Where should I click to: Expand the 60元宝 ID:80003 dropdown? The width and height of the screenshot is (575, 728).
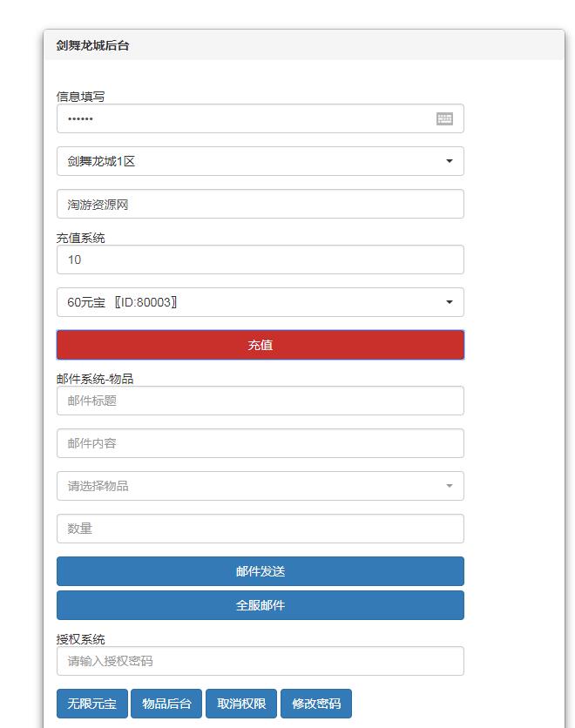(260, 302)
